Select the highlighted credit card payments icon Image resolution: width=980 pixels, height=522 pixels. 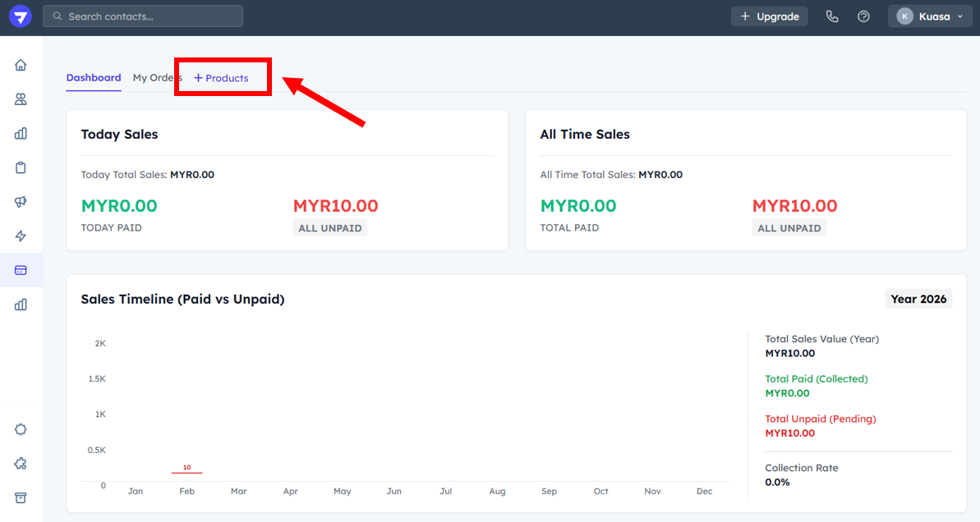pyautogui.click(x=21, y=270)
